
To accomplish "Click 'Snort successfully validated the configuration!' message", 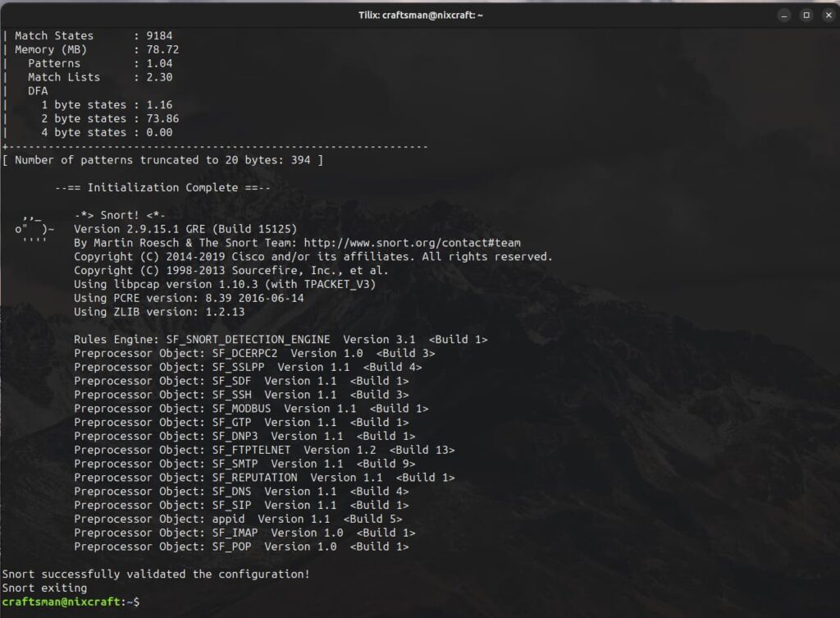I will tap(156, 574).
